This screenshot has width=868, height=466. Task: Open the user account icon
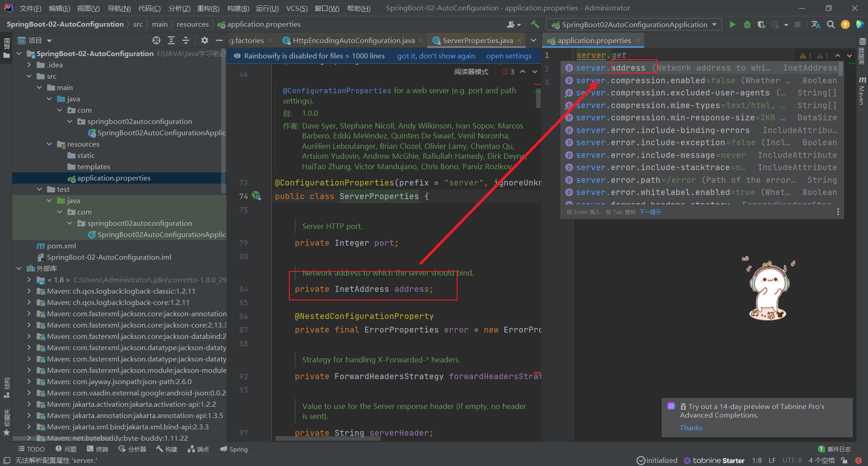tap(513, 24)
